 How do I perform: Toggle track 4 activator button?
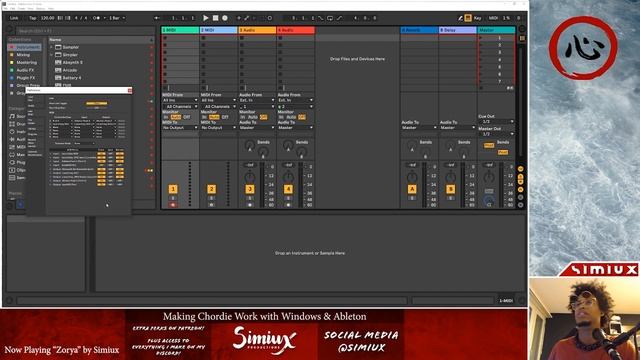(x=288, y=189)
